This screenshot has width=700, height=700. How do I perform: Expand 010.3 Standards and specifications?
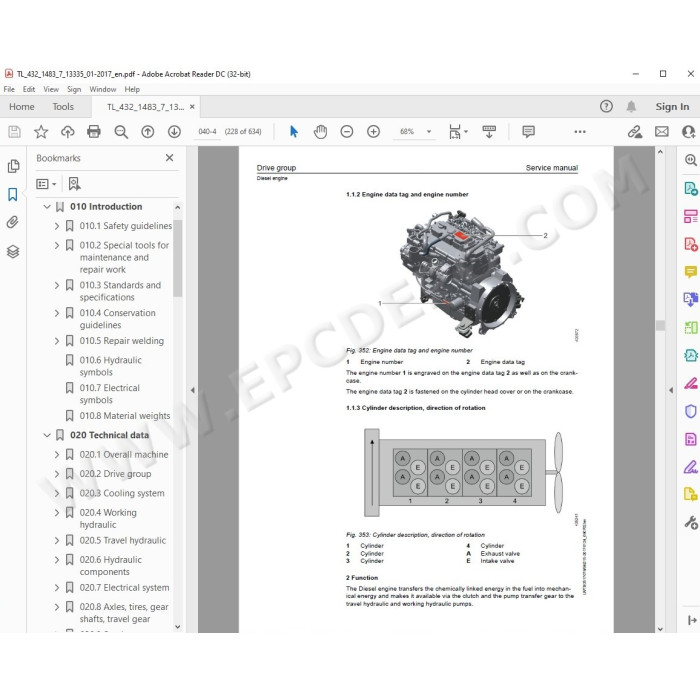(x=57, y=285)
